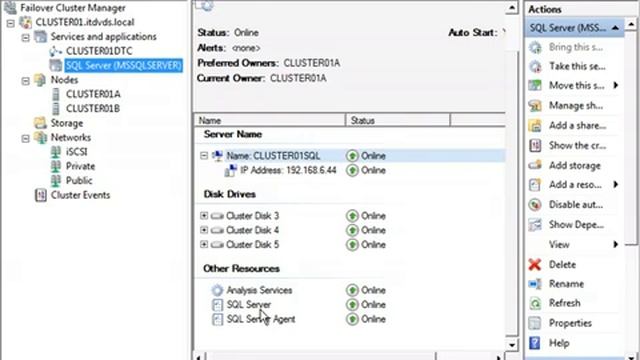Click the center pane scroll down arrow
The height and width of the screenshot is (360, 640).
point(512,345)
